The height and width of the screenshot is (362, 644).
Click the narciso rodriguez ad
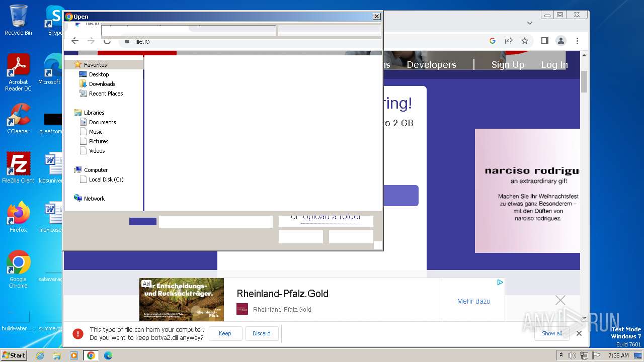[x=527, y=191]
